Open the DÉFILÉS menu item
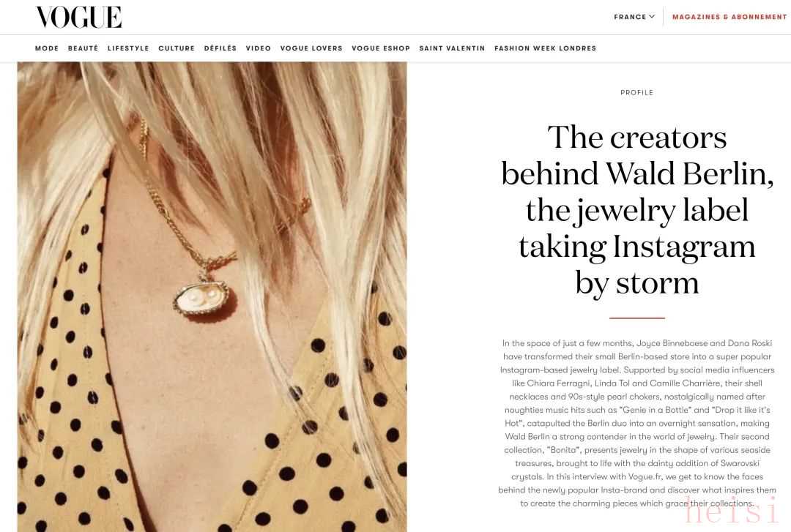 pos(220,48)
